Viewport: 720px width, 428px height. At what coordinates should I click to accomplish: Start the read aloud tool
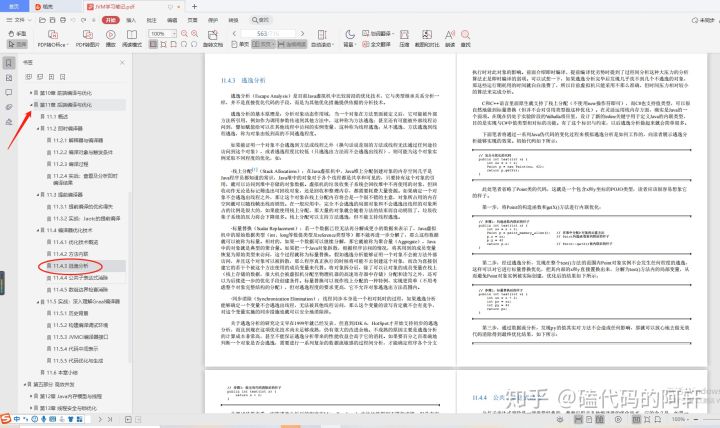pyautogui.click(x=450, y=39)
